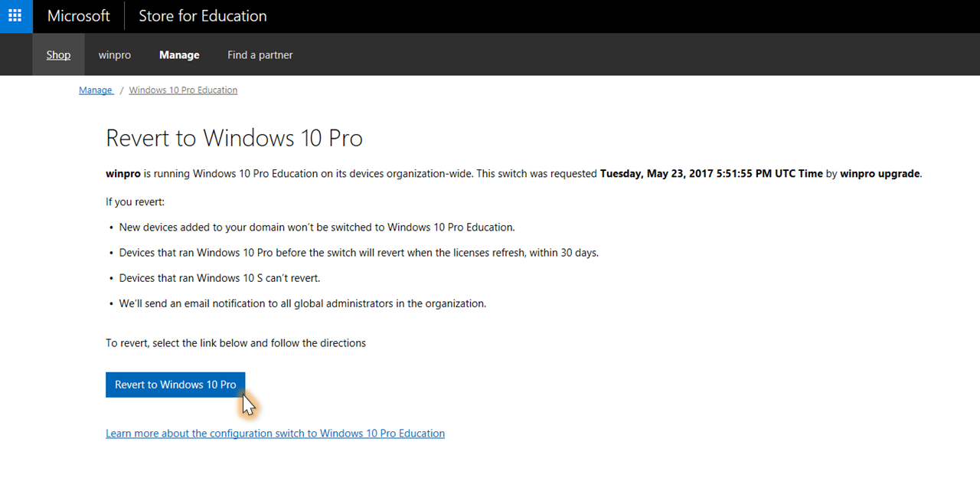The image size is (980, 478).
Task: Click the bold 'winpro upgrade' requester name
Action: coord(880,174)
